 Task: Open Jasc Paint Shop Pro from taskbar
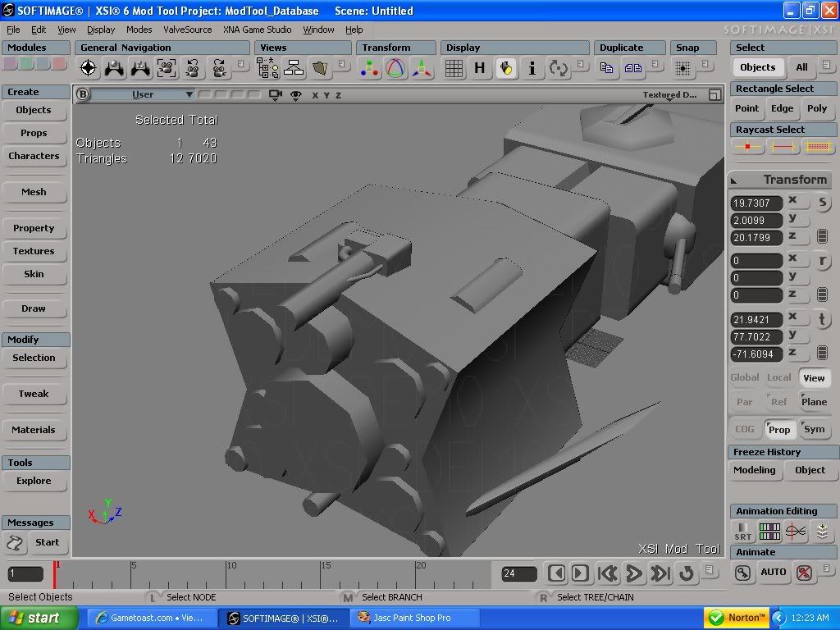413,618
